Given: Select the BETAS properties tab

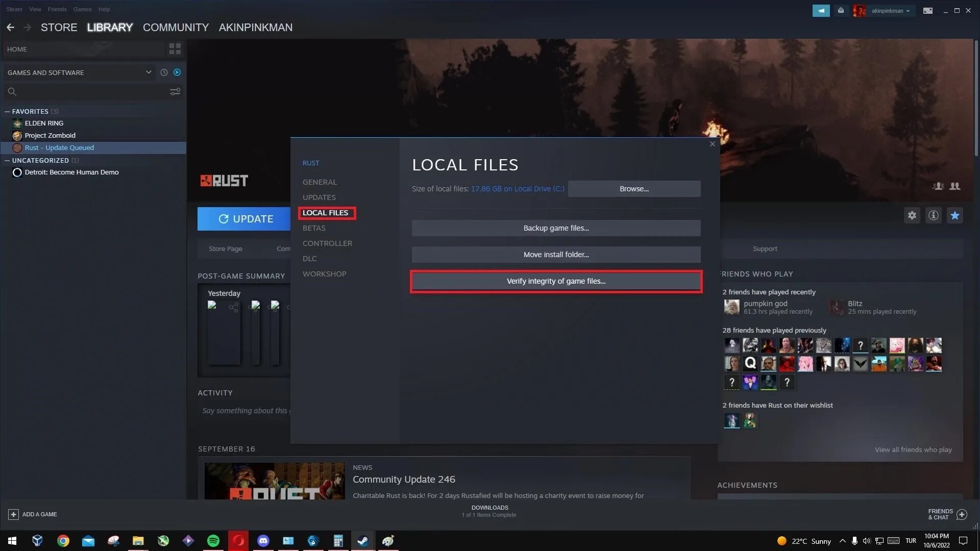Looking at the screenshot, I should (x=314, y=228).
